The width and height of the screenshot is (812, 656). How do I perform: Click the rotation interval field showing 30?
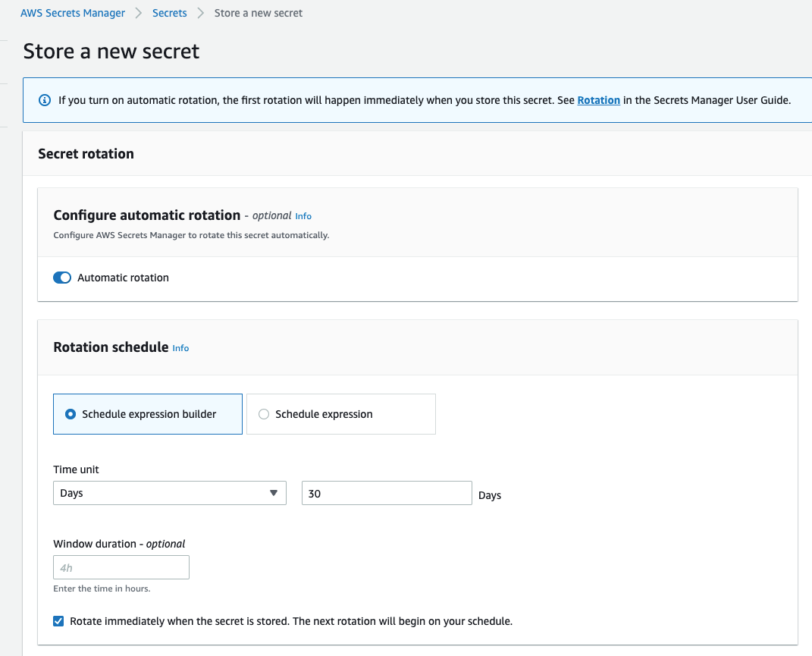(x=387, y=493)
